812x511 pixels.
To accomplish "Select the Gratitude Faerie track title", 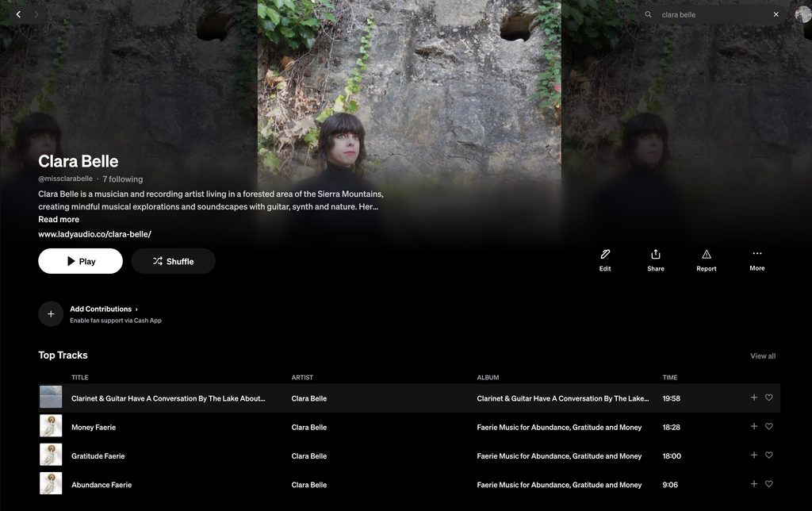I will (98, 456).
